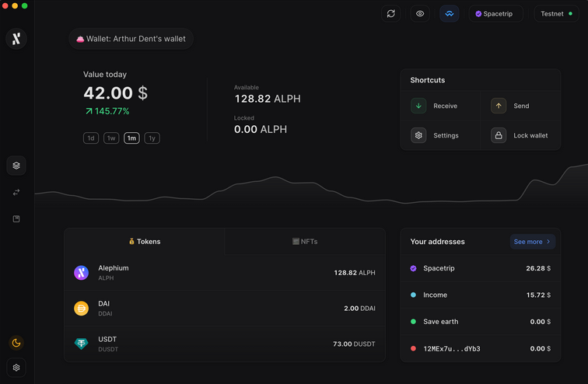Image resolution: width=588 pixels, height=384 pixels.
Task: Open the Testnet network selector
Action: [557, 14]
